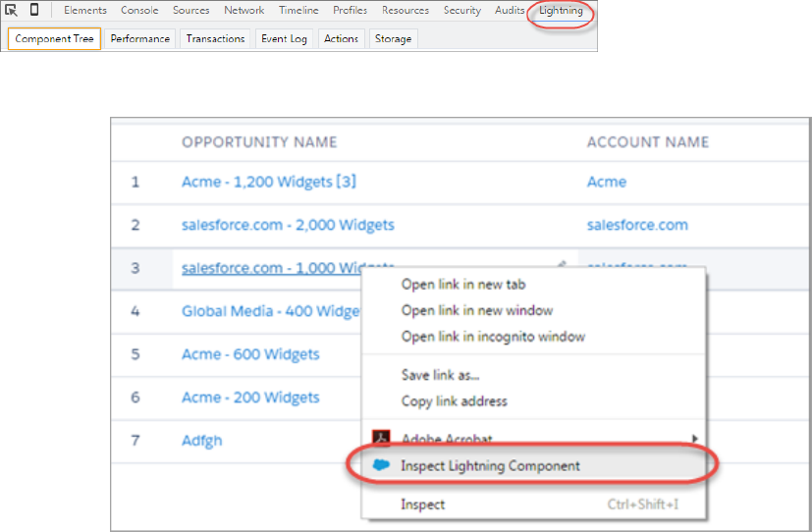
Task: Expand the Adobe Acrobat submenu arrow
Action: click(x=695, y=439)
